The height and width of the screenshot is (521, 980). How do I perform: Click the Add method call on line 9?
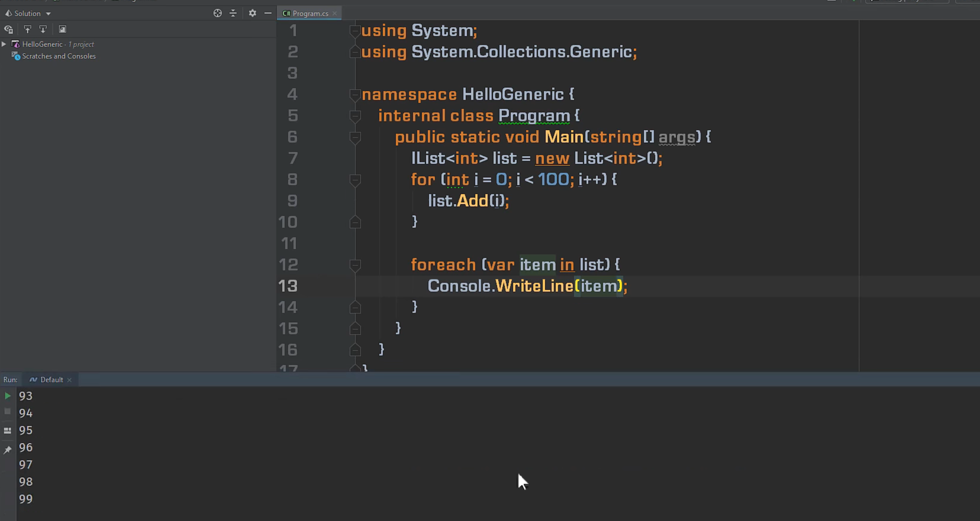[x=472, y=201]
